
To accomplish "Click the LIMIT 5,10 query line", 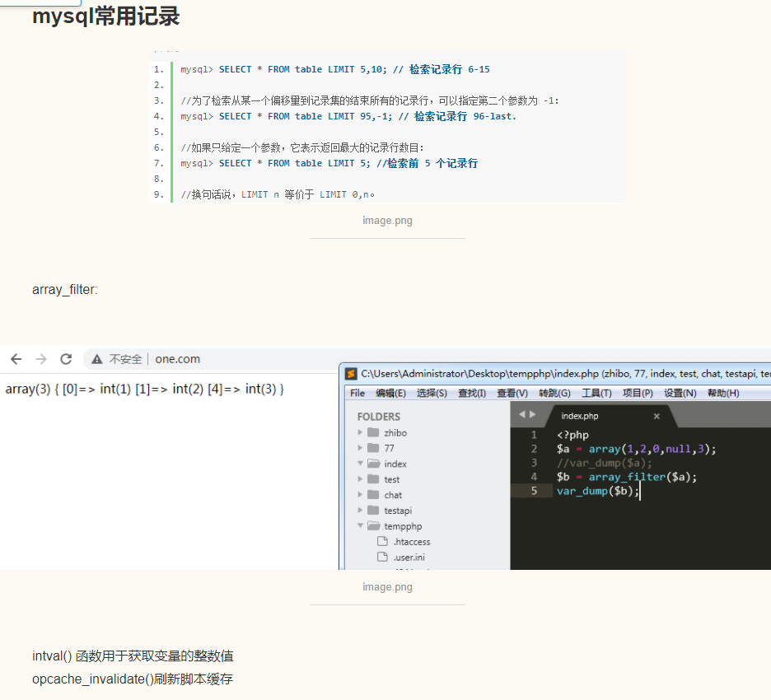I will point(335,69).
